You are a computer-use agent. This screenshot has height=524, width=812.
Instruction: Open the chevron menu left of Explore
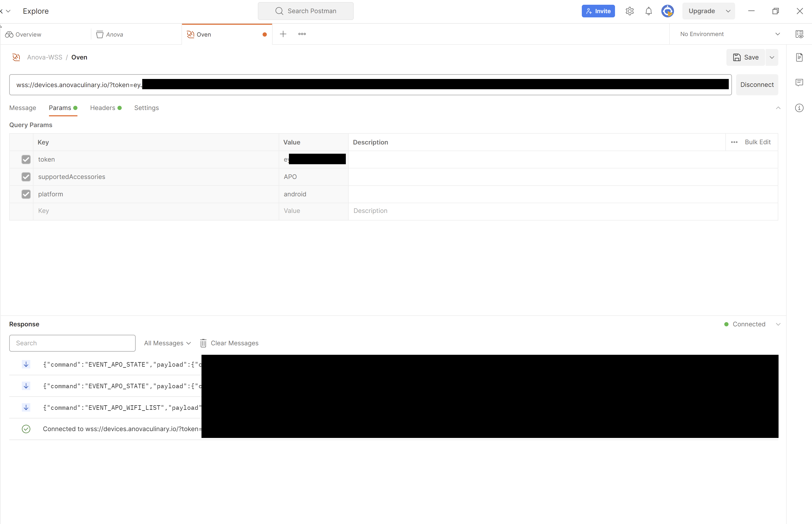pos(8,11)
